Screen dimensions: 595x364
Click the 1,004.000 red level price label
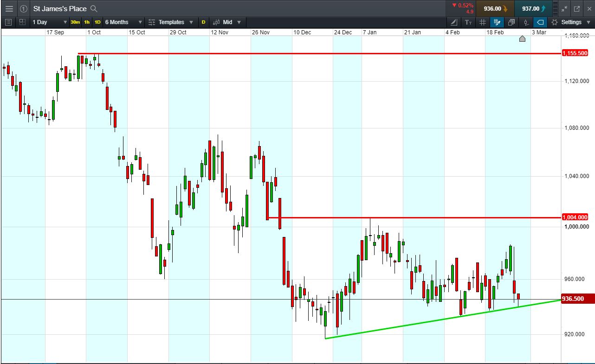tap(575, 217)
